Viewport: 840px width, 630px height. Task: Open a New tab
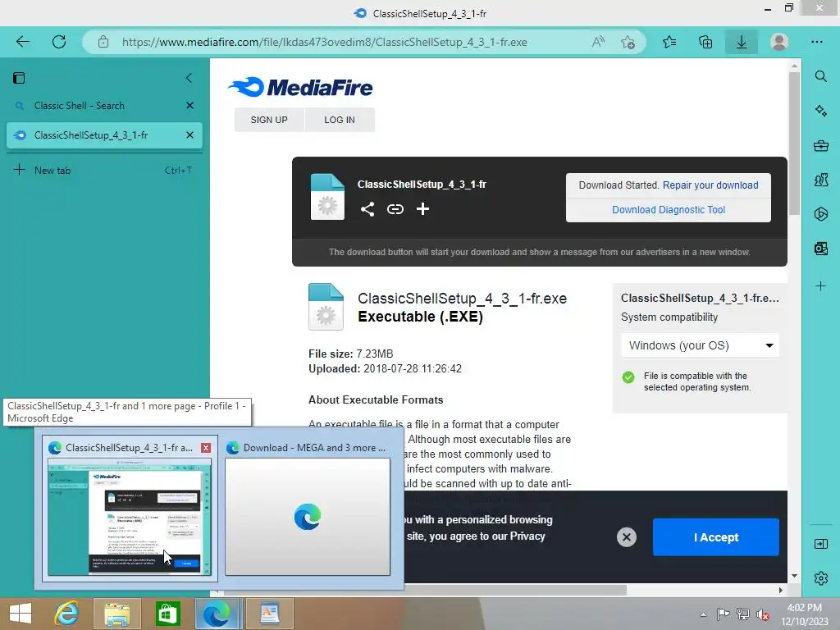104,171
